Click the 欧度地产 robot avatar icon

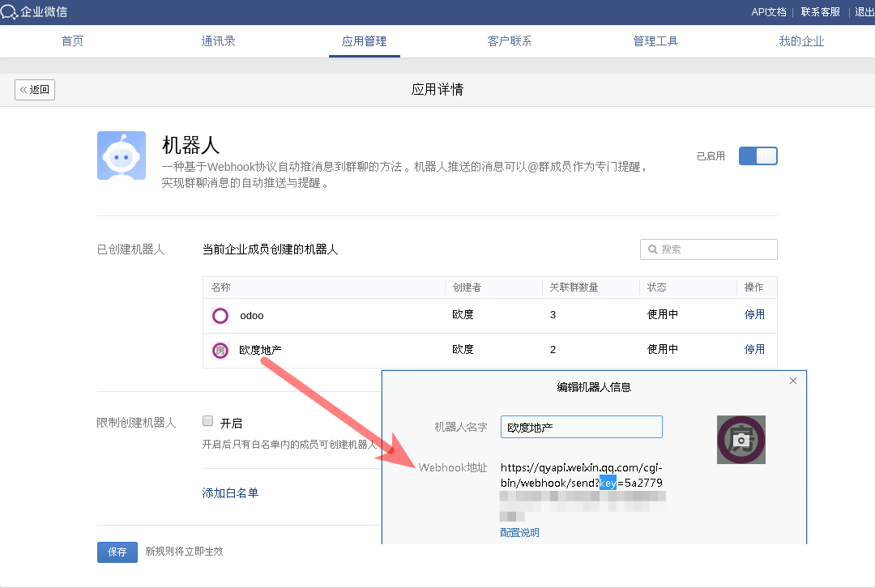pos(220,351)
